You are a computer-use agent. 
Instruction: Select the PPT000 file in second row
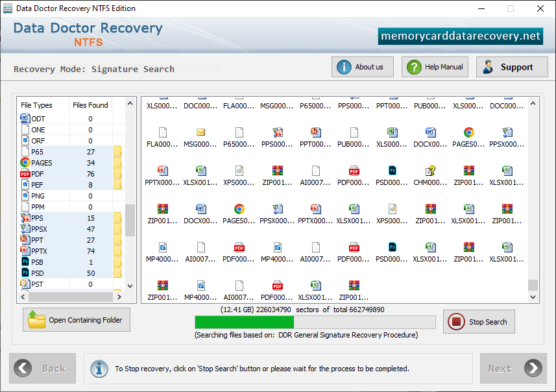(x=315, y=132)
